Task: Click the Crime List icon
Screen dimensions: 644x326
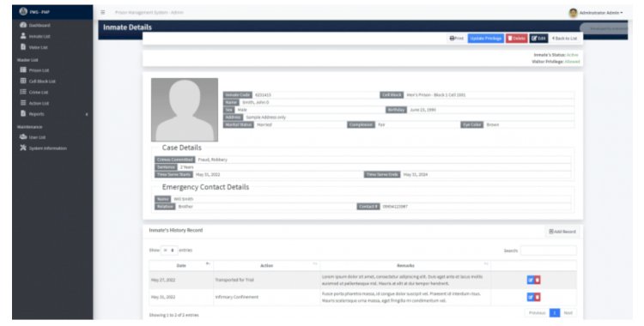Action: point(23,92)
